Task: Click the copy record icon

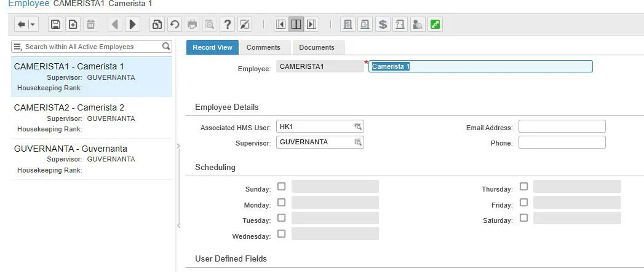Action: (157, 25)
